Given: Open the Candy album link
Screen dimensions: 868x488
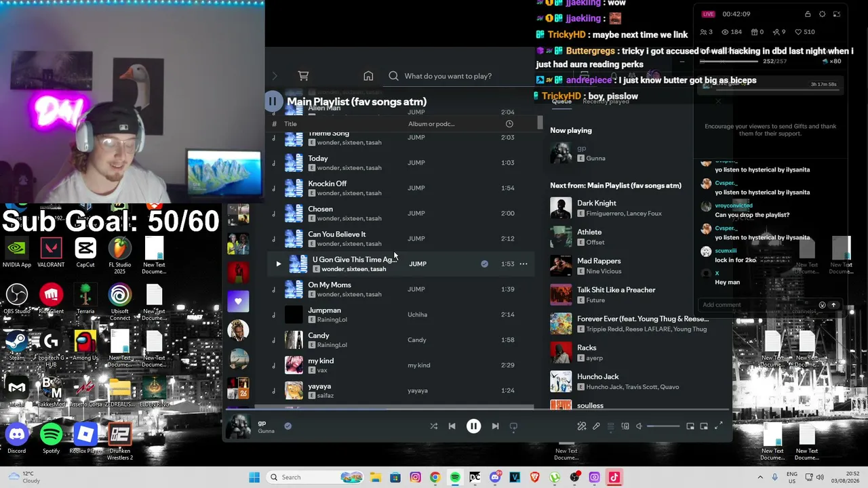Looking at the screenshot, I should pos(417,340).
